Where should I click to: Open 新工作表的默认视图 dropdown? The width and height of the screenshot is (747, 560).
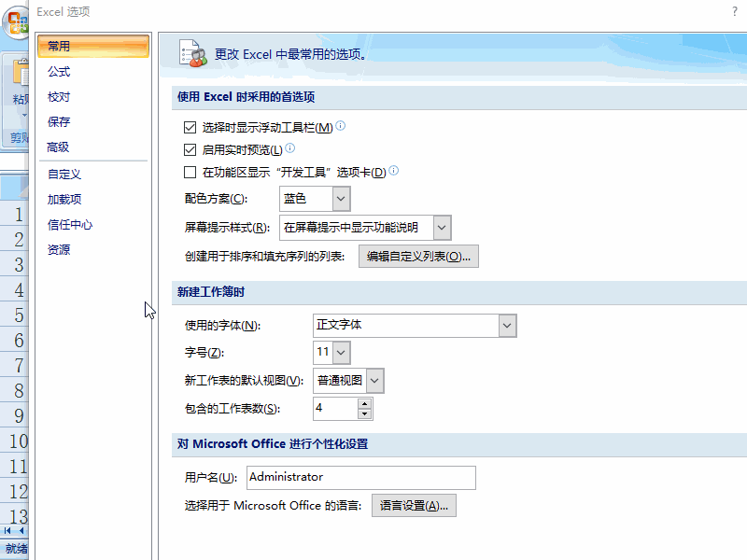[375, 381]
